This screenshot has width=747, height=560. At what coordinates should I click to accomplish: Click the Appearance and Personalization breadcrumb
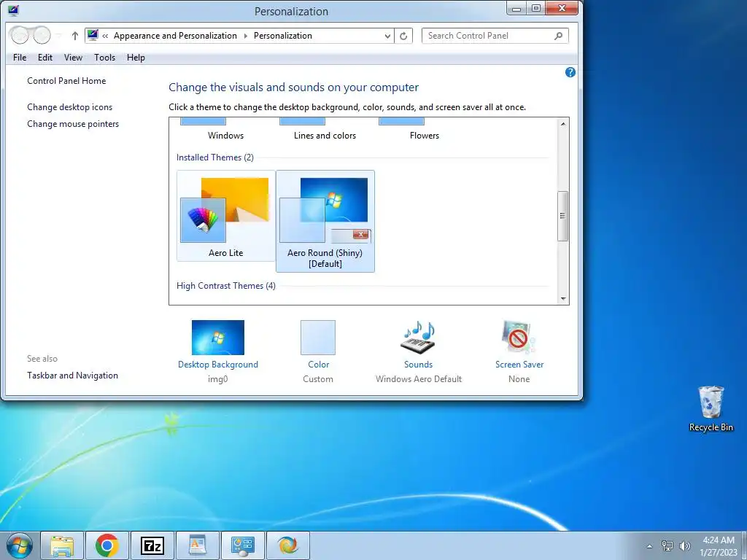[175, 36]
